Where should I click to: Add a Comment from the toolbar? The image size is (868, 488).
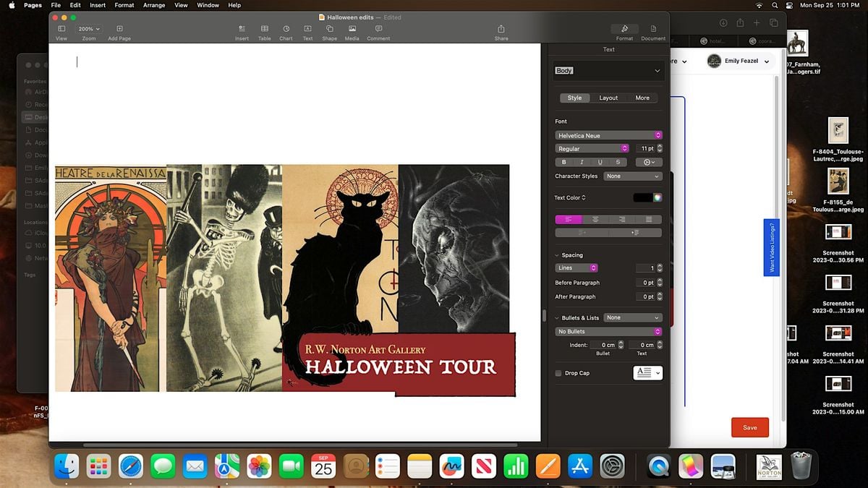click(378, 29)
